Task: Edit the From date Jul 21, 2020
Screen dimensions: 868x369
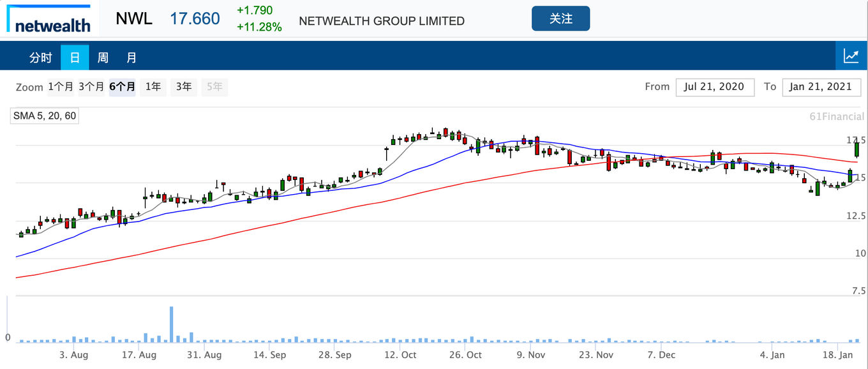Action: (x=715, y=87)
